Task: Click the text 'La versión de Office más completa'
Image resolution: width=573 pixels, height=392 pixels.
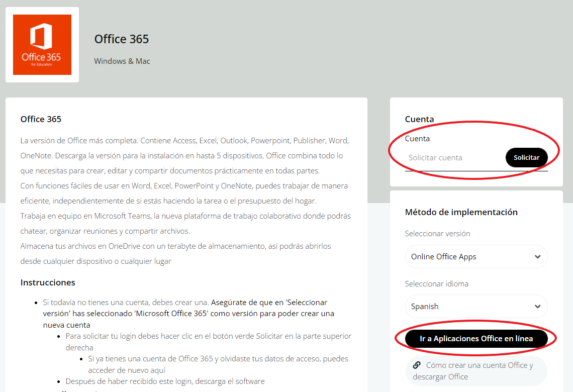Action: tap(78, 140)
